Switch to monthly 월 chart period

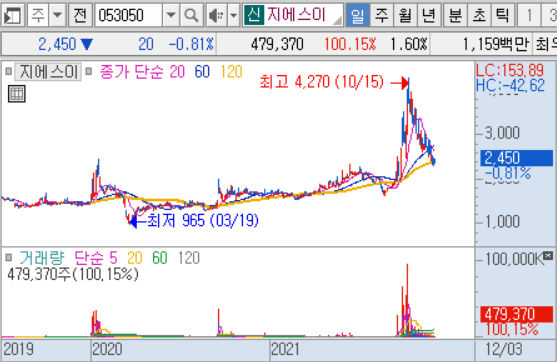tap(405, 15)
